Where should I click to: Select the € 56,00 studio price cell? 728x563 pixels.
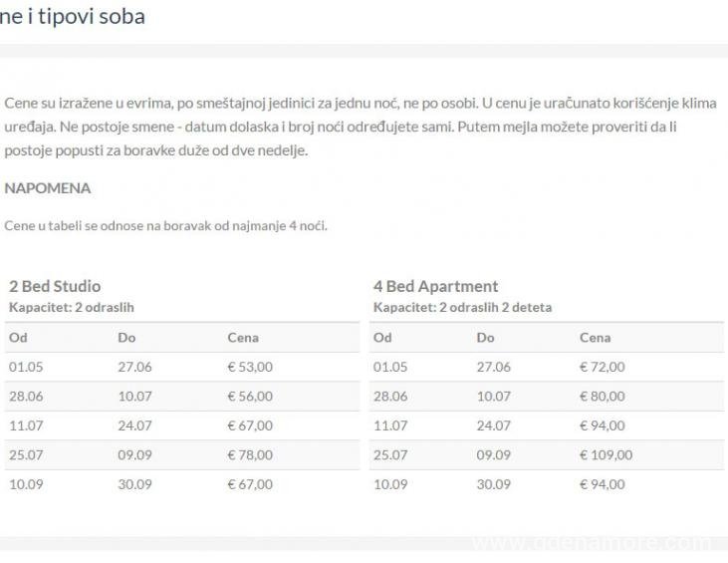[x=250, y=397]
